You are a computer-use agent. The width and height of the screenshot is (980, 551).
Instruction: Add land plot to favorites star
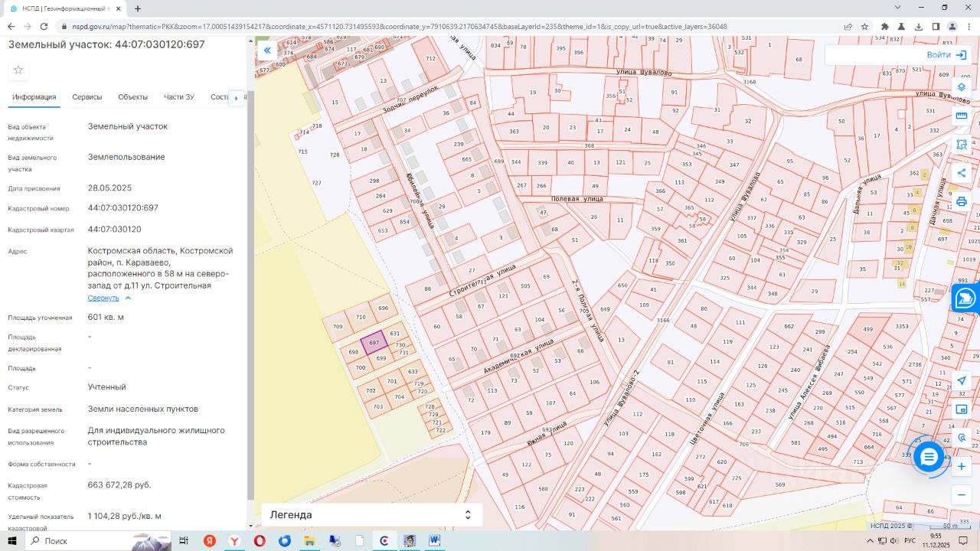[18, 70]
